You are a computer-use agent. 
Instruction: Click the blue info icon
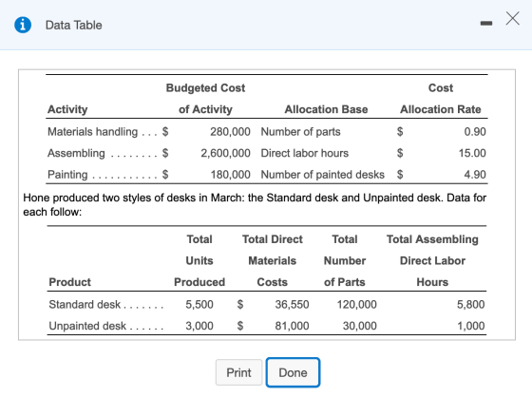pyautogui.click(x=23, y=25)
